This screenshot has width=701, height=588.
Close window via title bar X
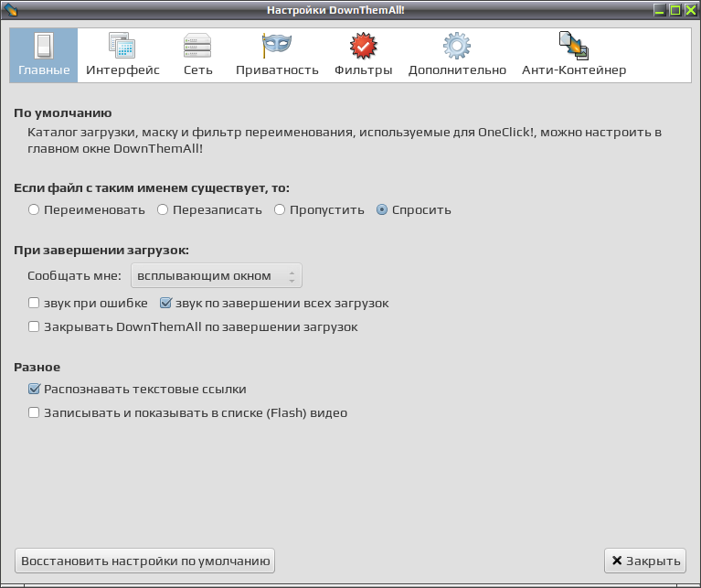pyautogui.click(x=691, y=10)
